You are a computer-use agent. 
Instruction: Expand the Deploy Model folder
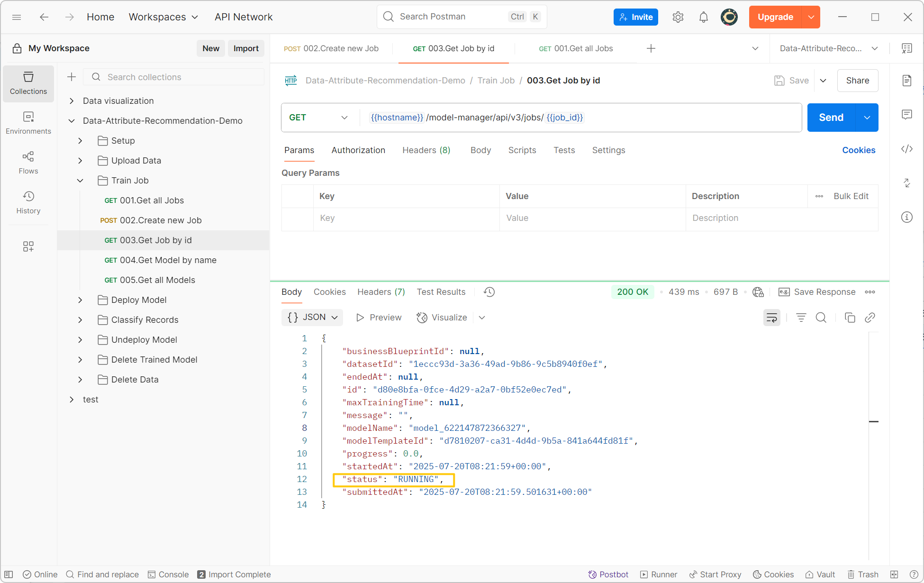pos(80,300)
